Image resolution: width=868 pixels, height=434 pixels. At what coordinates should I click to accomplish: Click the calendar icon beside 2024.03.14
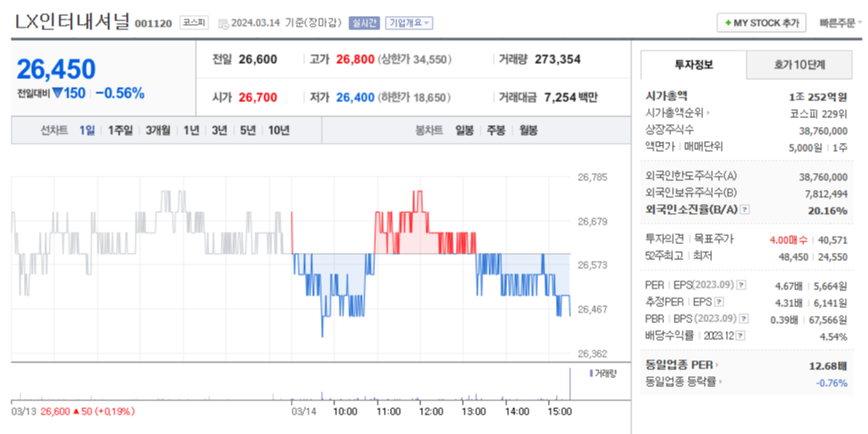click(x=223, y=23)
